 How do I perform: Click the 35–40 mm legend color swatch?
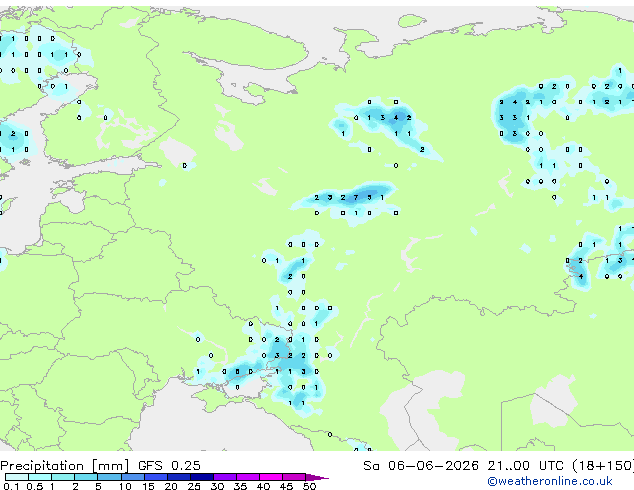pos(247,477)
